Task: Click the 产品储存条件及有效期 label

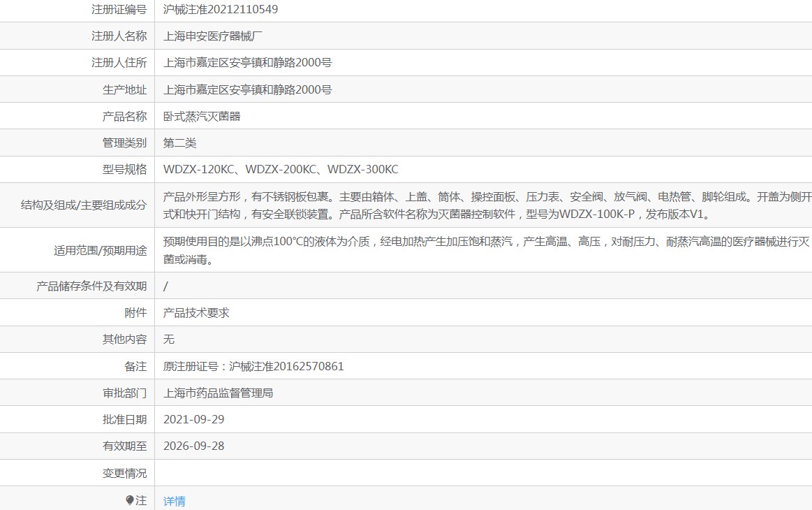Action: coord(91,286)
